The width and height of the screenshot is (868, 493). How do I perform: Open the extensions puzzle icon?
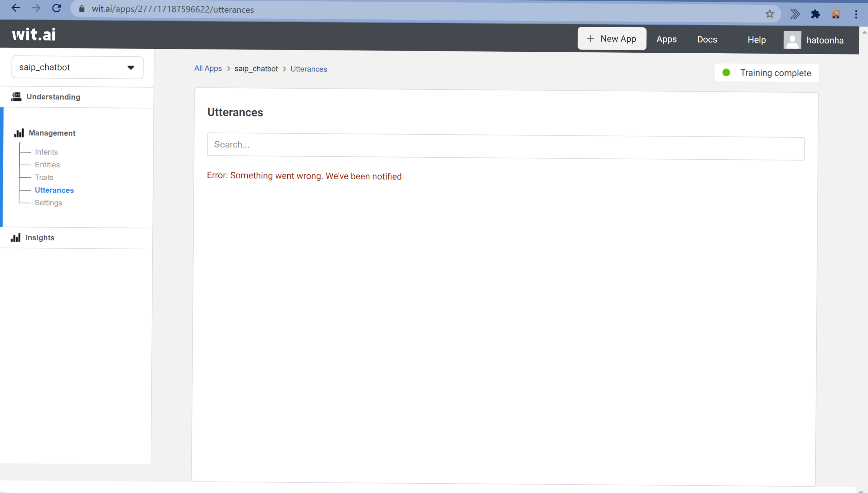[815, 14]
